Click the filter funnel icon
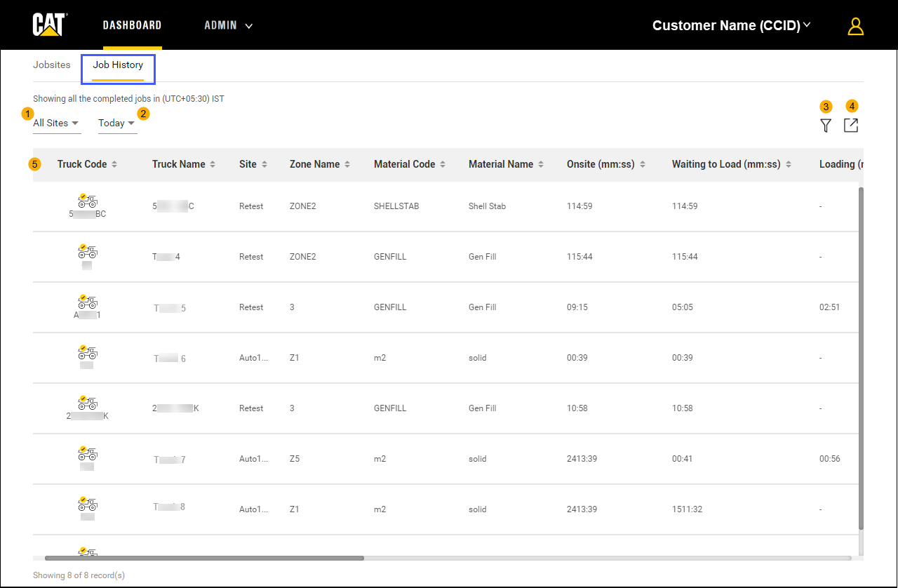 [826, 126]
